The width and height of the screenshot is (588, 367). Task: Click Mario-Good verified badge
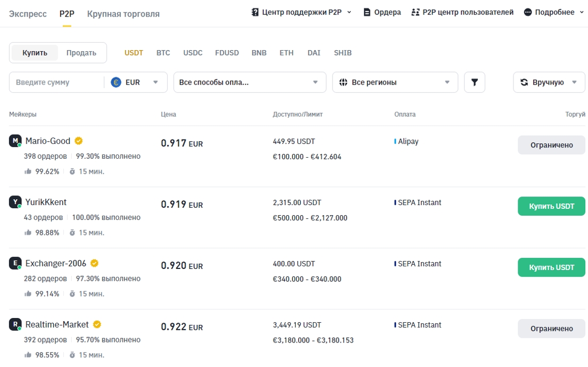point(78,141)
